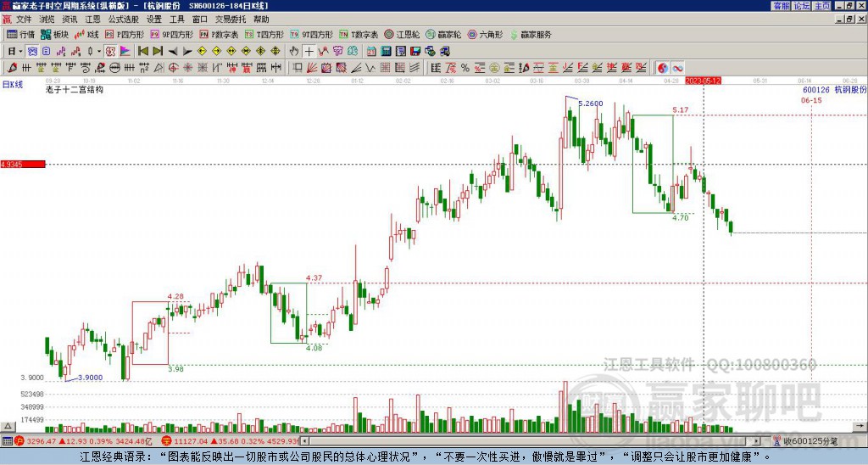This screenshot has height=465, width=868.
Task: Open the 设置 menu
Action: tap(154, 20)
